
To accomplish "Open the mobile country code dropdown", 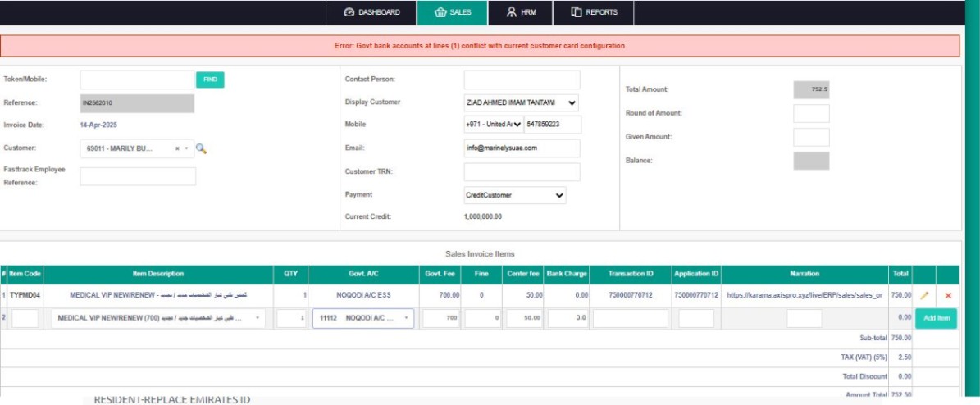I will [x=493, y=125].
